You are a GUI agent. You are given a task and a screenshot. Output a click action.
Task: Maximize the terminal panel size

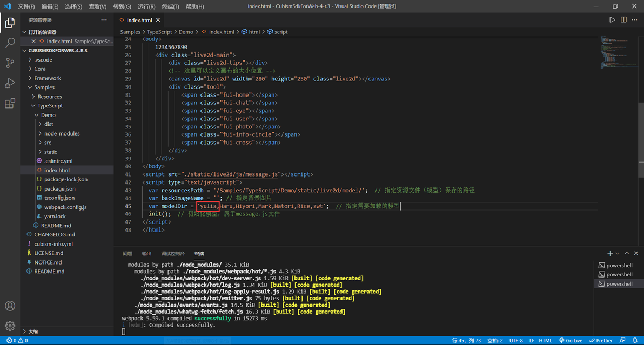click(x=627, y=254)
